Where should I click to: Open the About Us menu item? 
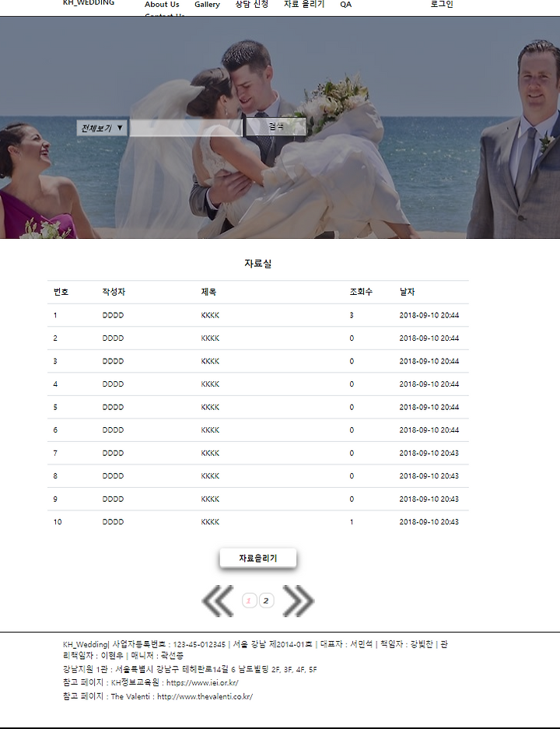(162, 4)
